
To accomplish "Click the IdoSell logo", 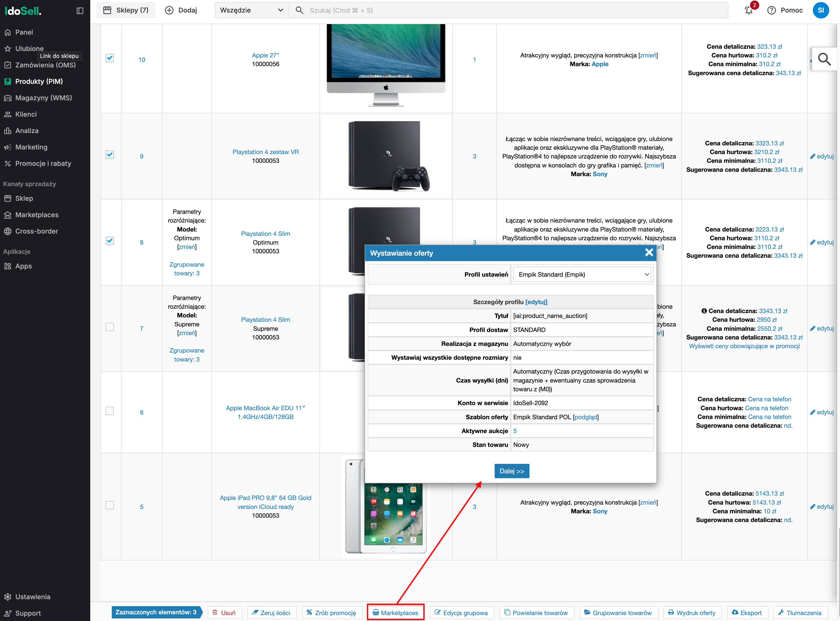I will [23, 11].
